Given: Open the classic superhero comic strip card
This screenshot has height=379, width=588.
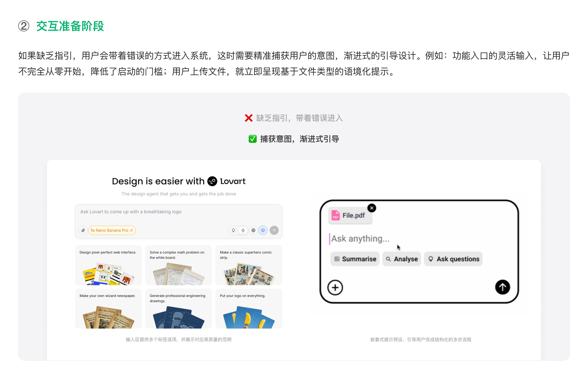Looking at the screenshot, I should [x=249, y=265].
